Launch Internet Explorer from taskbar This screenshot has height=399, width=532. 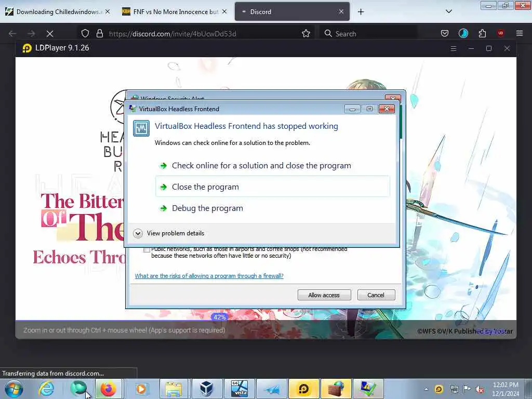(46, 389)
